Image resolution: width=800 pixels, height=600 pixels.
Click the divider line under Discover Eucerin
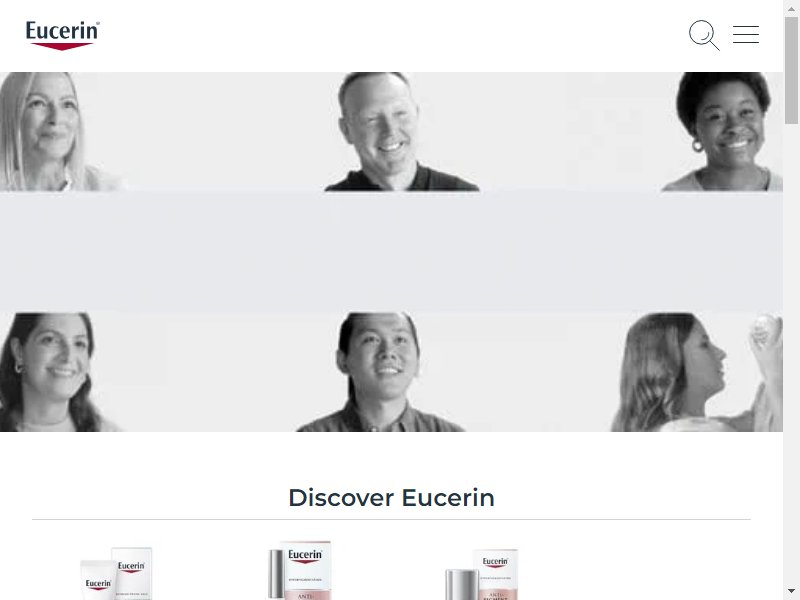pyautogui.click(x=391, y=520)
